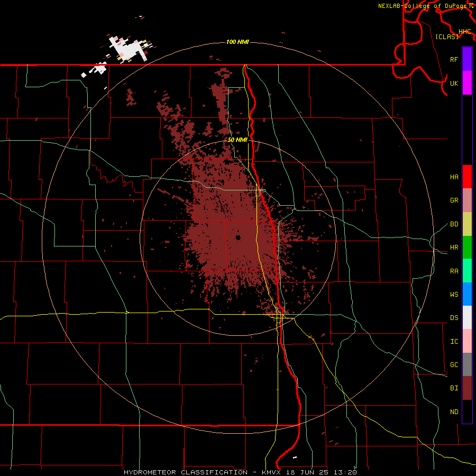Click the "[CLAS]" label
This screenshot has height=476, width=476.
(447, 36)
